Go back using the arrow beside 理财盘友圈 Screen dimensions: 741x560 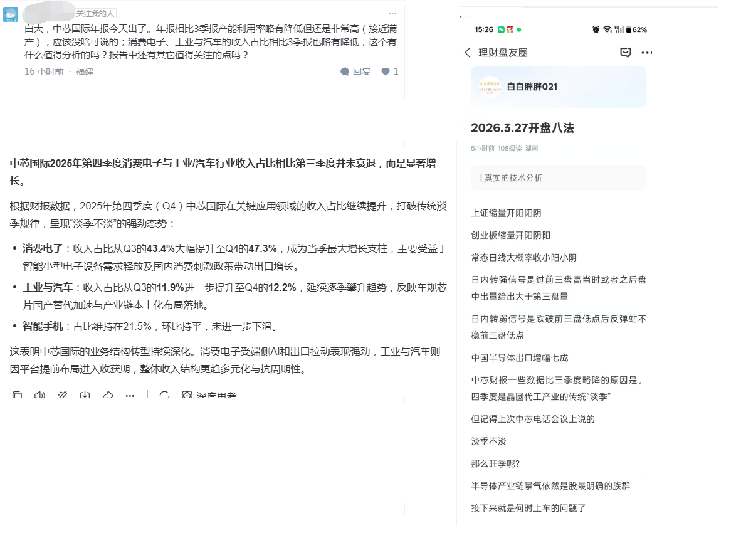[x=468, y=53]
